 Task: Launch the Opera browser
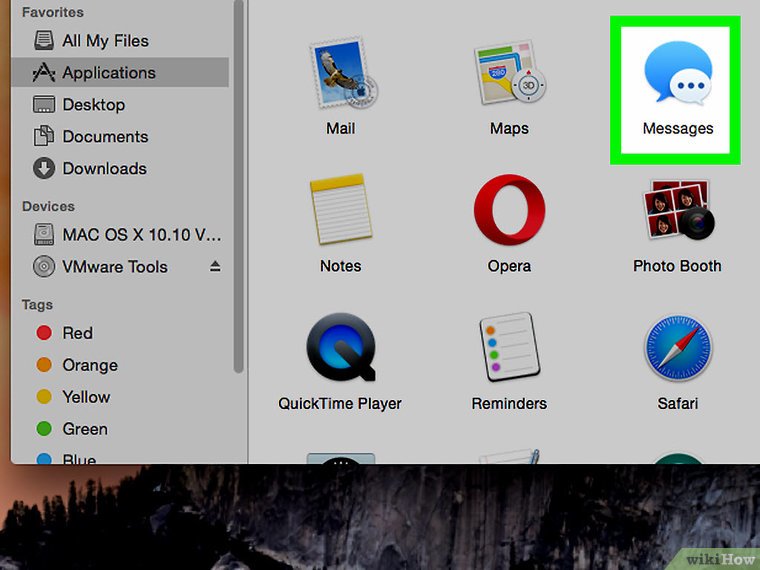pos(509,214)
